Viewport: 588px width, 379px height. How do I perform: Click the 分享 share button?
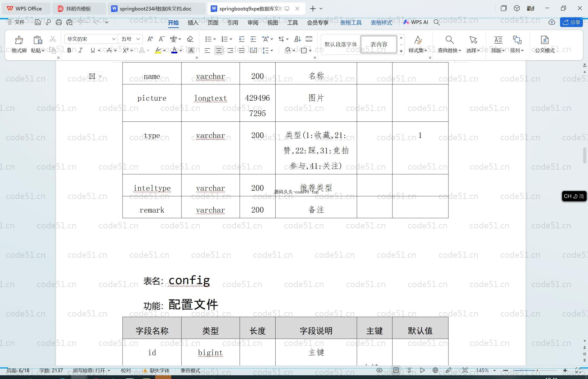click(571, 22)
